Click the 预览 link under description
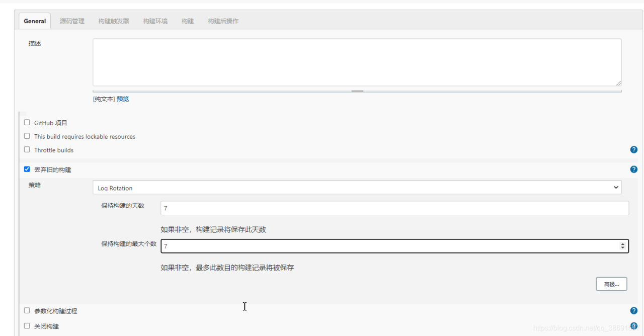The height and width of the screenshot is (336, 644). click(123, 99)
